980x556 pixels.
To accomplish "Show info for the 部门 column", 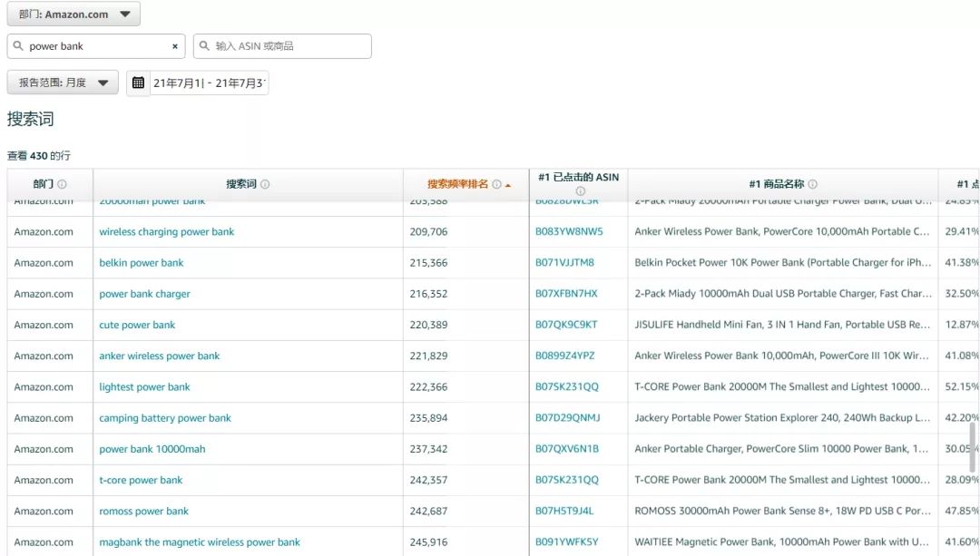I will click(x=62, y=184).
